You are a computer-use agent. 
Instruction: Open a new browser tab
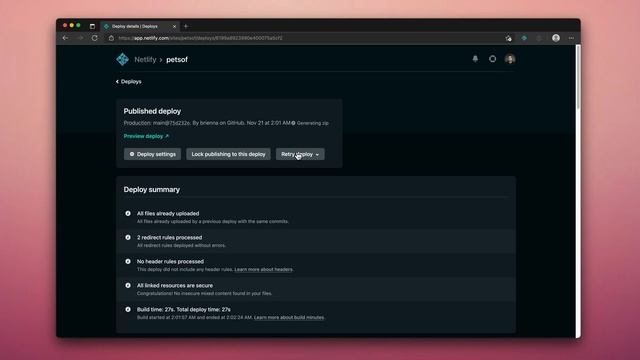coord(186,27)
